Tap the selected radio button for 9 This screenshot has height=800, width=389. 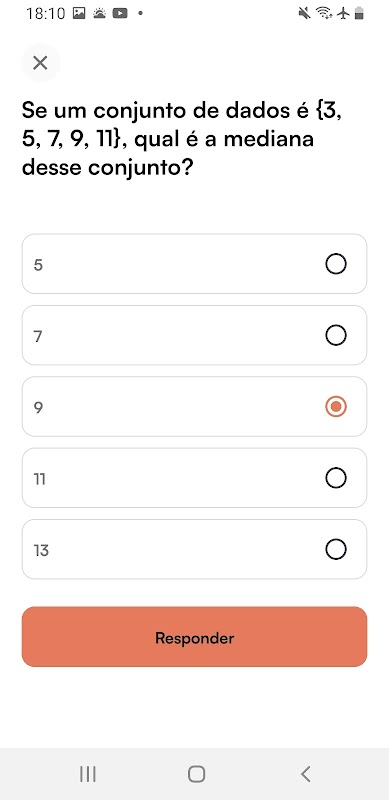pos(335,407)
